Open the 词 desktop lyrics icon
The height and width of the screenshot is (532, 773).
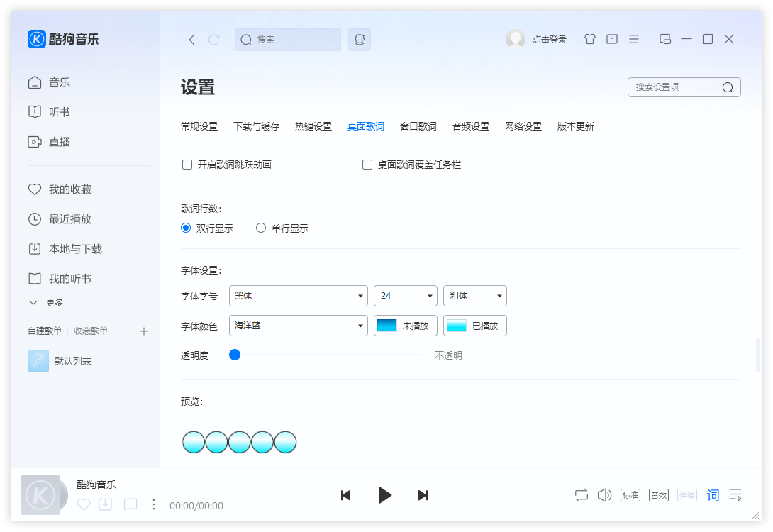click(x=713, y=494)
